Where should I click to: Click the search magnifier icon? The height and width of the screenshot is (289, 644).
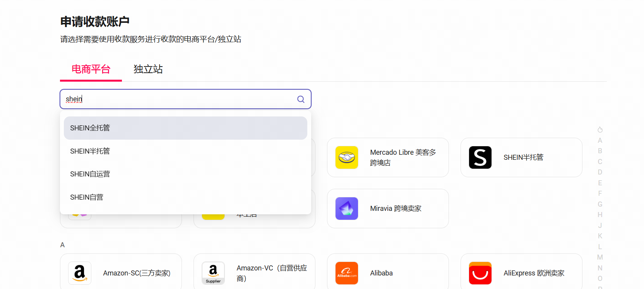pyautogui.click(x=301, y=99)
